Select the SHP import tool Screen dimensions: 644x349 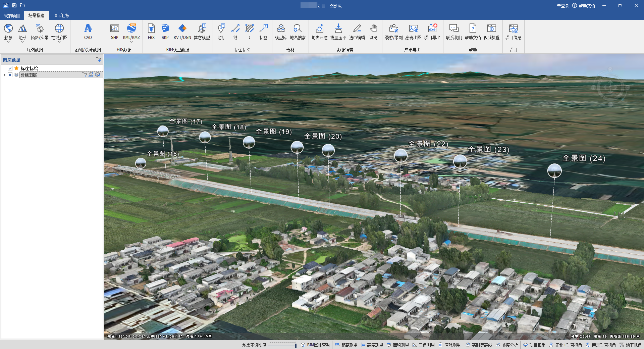[x=115, y=32]
